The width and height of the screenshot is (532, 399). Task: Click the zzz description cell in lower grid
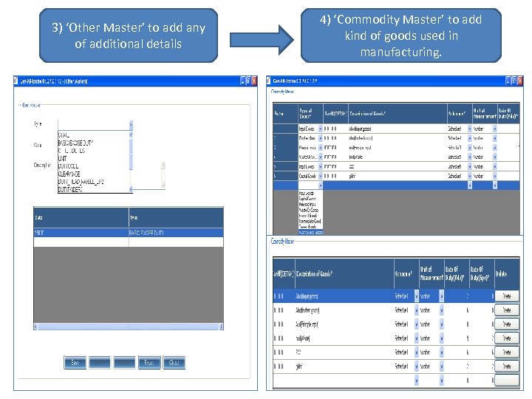(344, 352)
